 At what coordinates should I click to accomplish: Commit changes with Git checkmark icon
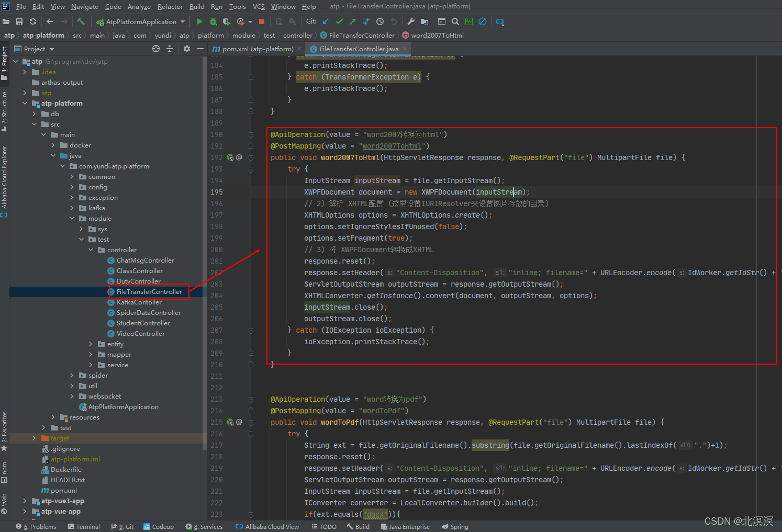339,21
